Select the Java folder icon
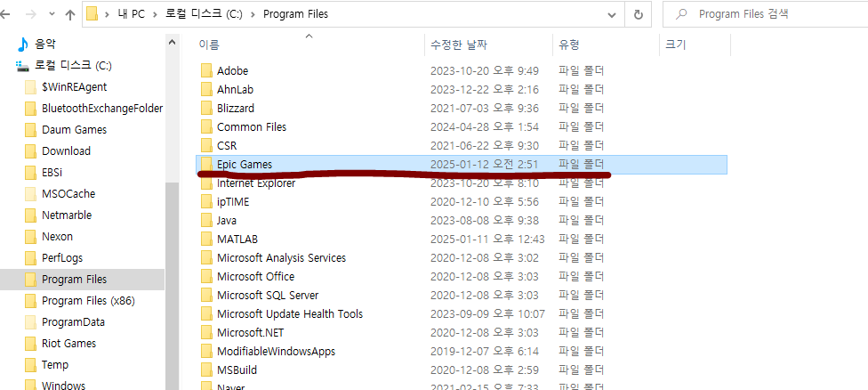Image resolution: width=868 pixels, height=390 pixels. click(206, 221)
